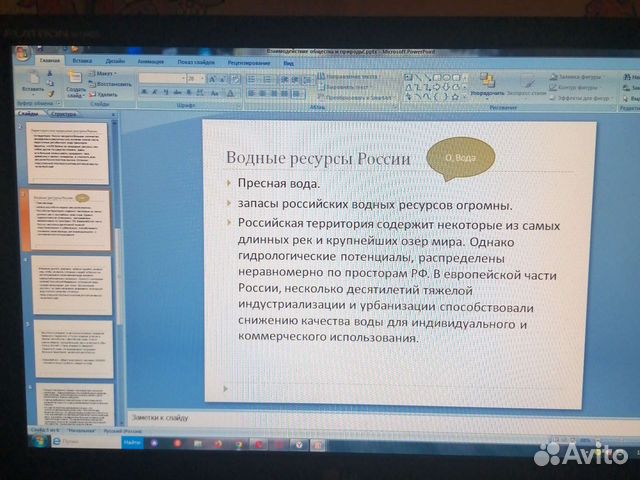
Task: Open the Выровнять текст dropdown
Action: coord(345,87)
